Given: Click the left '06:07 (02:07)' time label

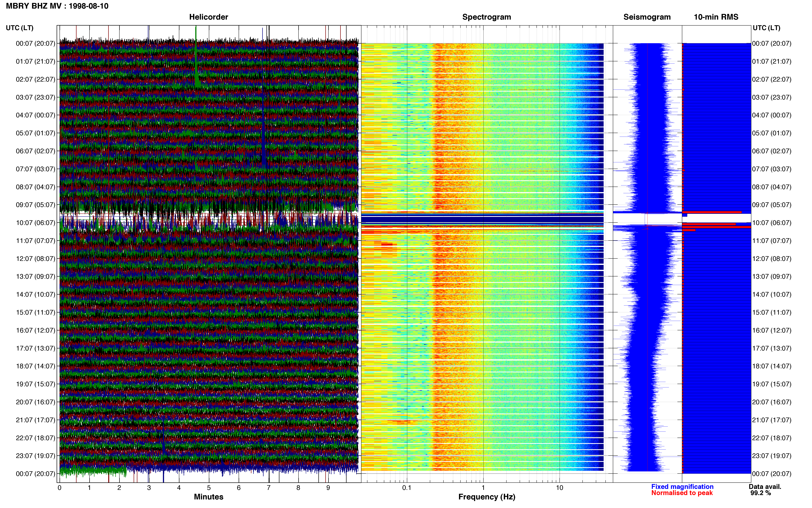Looking at the screenshot, I should (36, 151).
